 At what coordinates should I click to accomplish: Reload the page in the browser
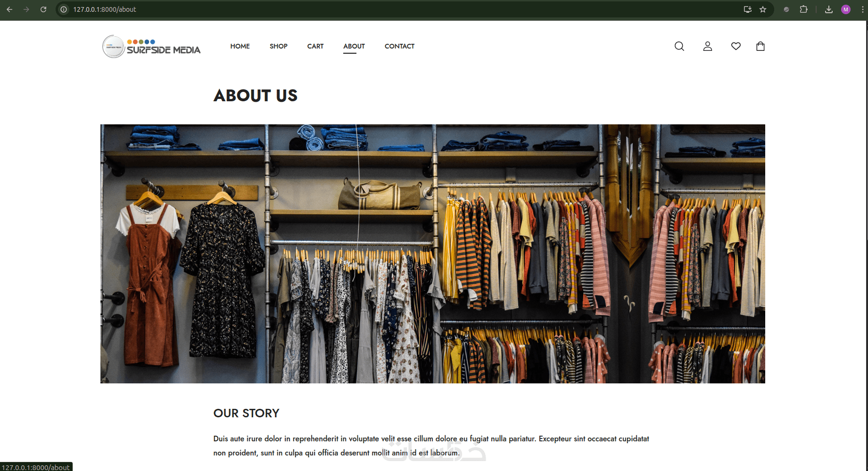point(43,9)
